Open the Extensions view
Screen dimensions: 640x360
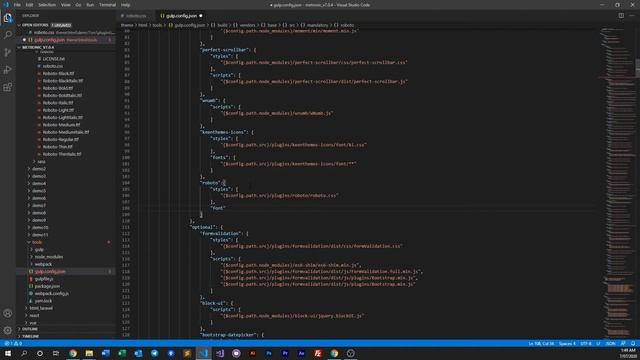tap(8, 87)
